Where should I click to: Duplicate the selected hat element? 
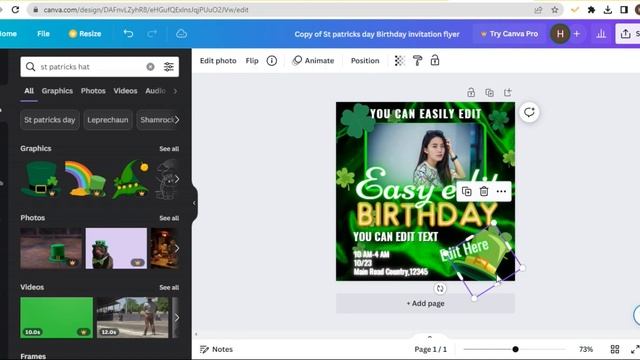(x=467, y=191)
